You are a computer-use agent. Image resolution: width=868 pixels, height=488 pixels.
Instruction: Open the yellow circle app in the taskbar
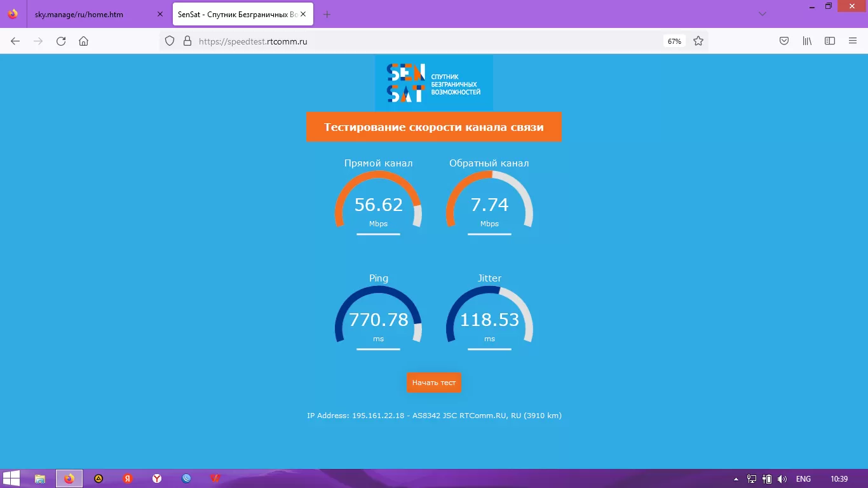click(x=98, y=478)
